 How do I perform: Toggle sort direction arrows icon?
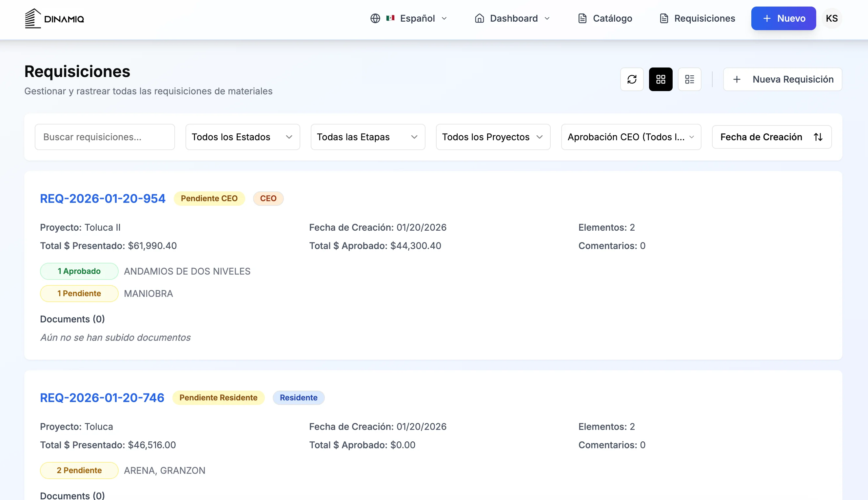click(x=818, y=137)
